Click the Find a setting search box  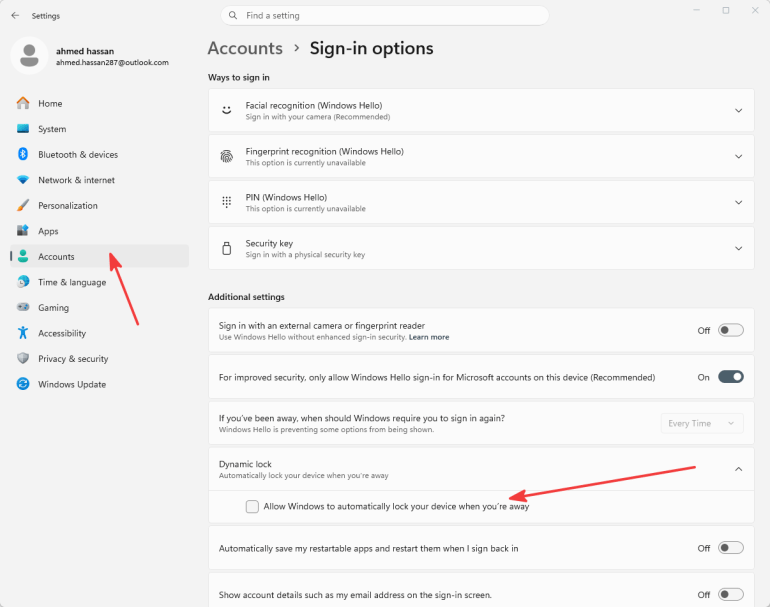click(x=385, y=16)
